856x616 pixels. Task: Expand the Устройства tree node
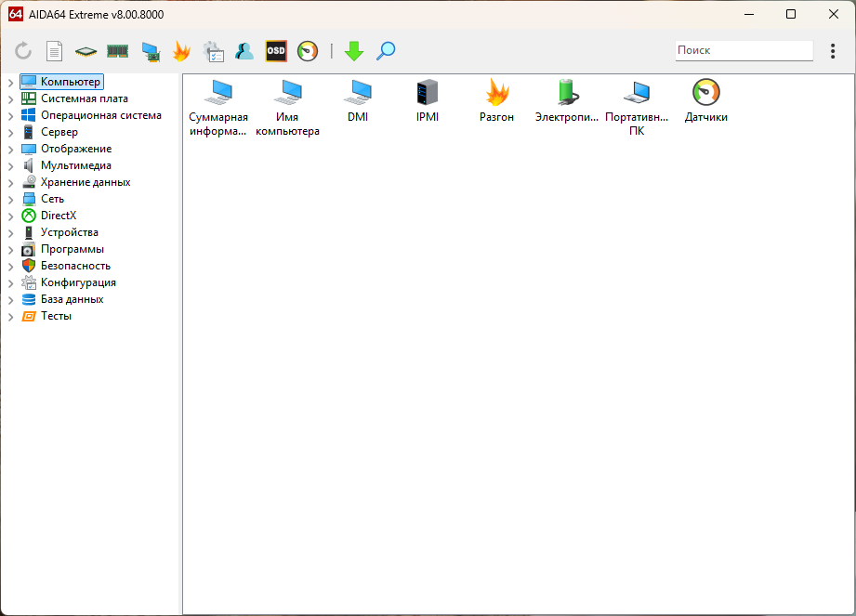pos(10,233)
